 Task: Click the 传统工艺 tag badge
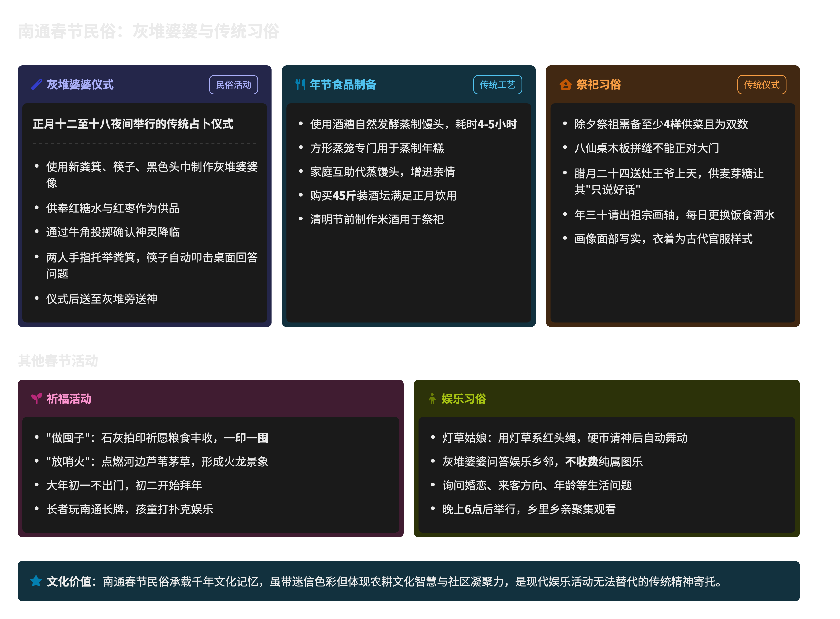click(x=497, y=85)
